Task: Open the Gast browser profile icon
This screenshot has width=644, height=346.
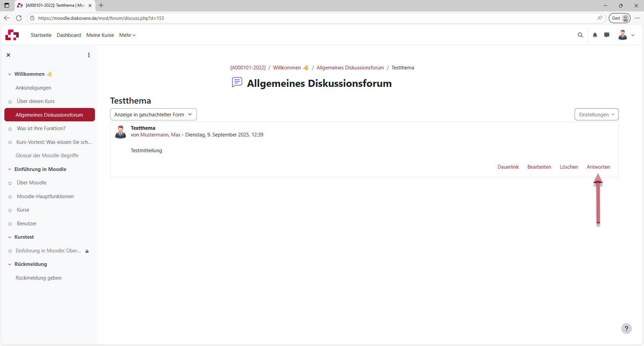Action: [619, 18]
